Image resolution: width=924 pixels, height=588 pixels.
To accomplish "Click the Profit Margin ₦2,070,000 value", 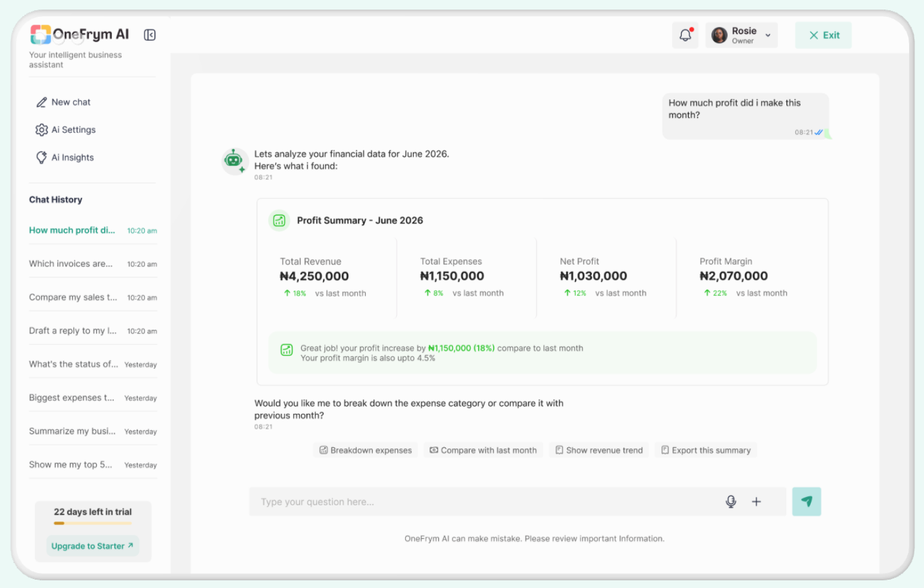I will point(734,276).
